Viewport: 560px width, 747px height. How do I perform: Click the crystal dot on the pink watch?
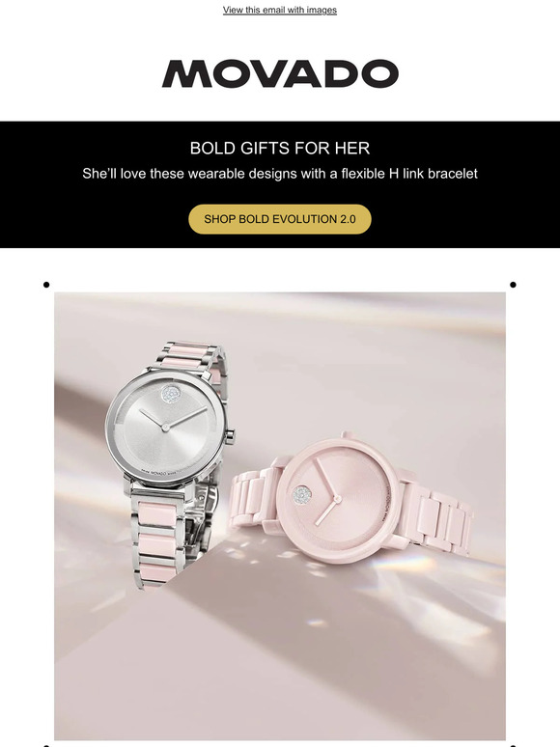click(301, 495)
